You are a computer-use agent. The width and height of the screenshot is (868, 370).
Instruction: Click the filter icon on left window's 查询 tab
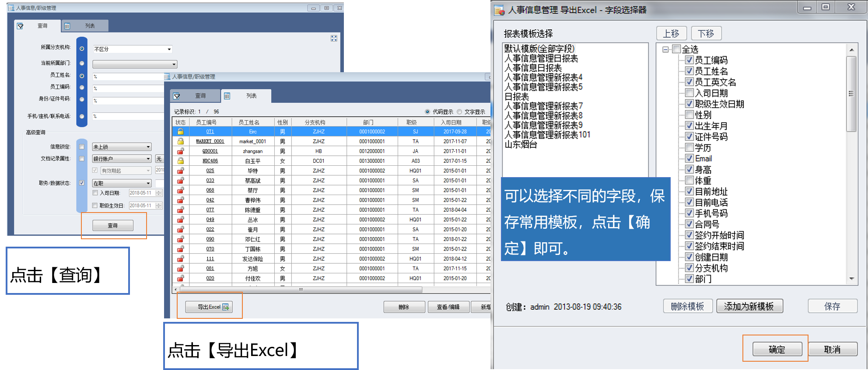(20, 26)
